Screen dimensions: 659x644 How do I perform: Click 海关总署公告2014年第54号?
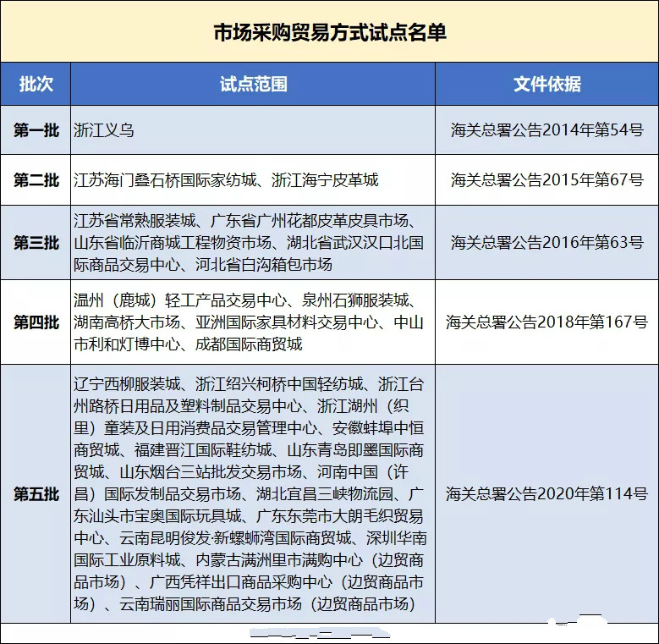click(x=546, y=130)
